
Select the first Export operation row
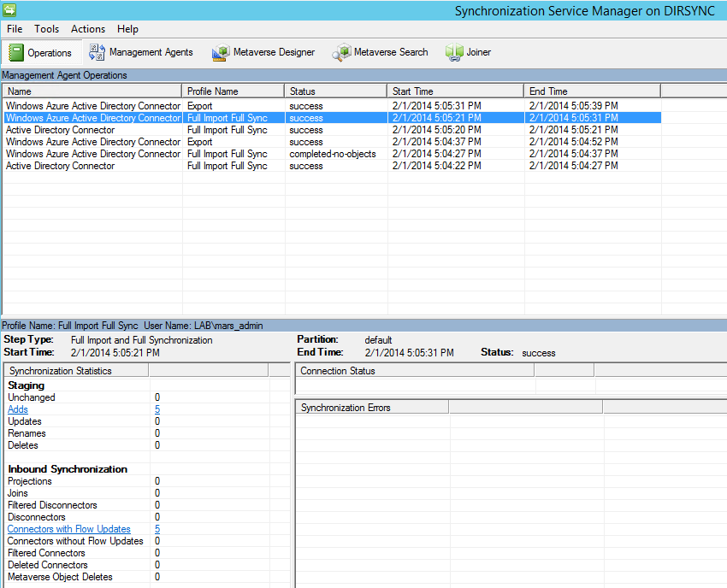pos(94,106)
